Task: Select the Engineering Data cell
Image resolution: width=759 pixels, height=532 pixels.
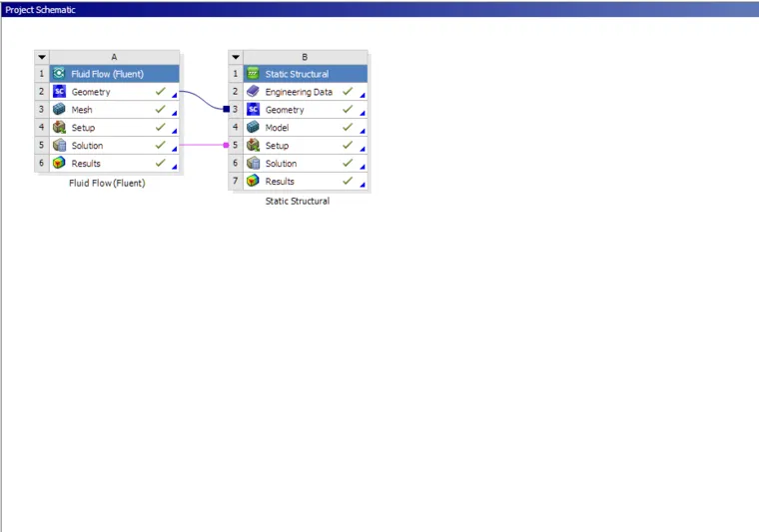Action: [x=305, y=92]
